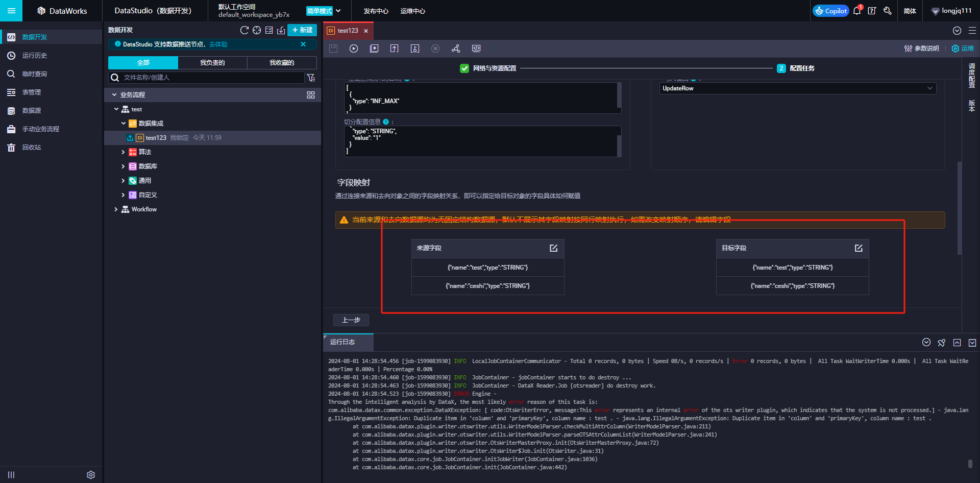
Task: Open the longjq111 user menu
Action: pyautogui.click(x=951, y=11)
